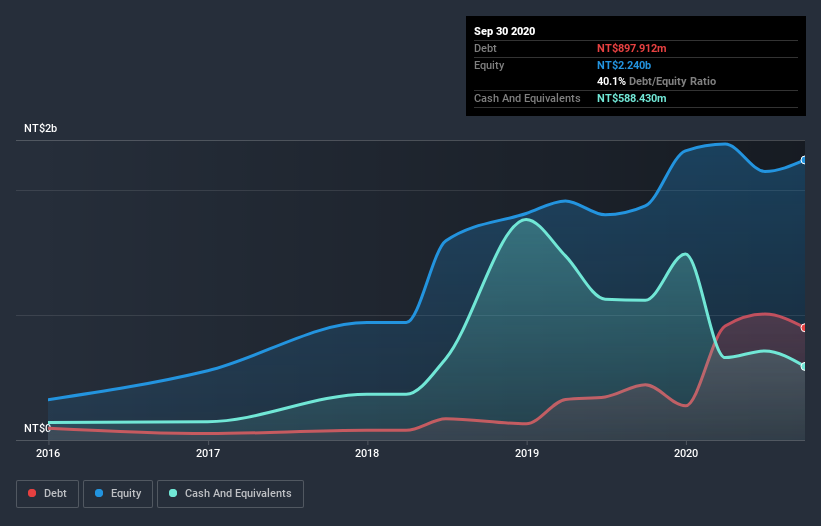This screenshot has width=821, height=526.
Task: Click the 40.1% Debt/Equity Ratio text
Action: tap(657, 81)
